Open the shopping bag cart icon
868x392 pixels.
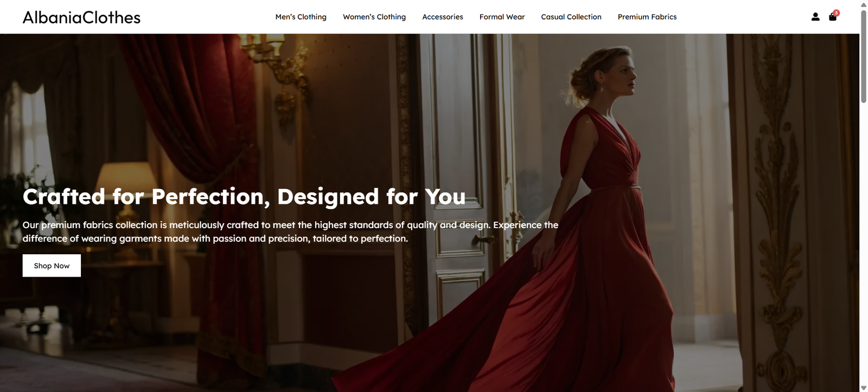coord(833,17)
